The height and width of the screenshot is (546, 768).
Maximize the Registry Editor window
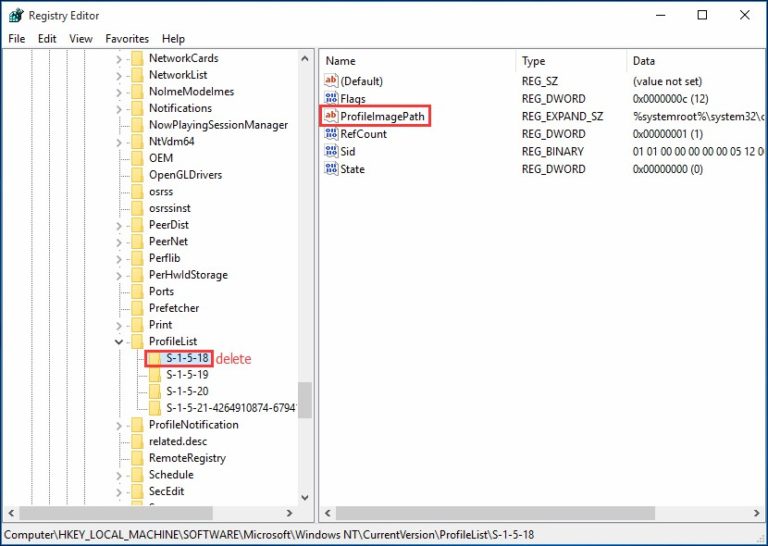(x=702, y=15)
